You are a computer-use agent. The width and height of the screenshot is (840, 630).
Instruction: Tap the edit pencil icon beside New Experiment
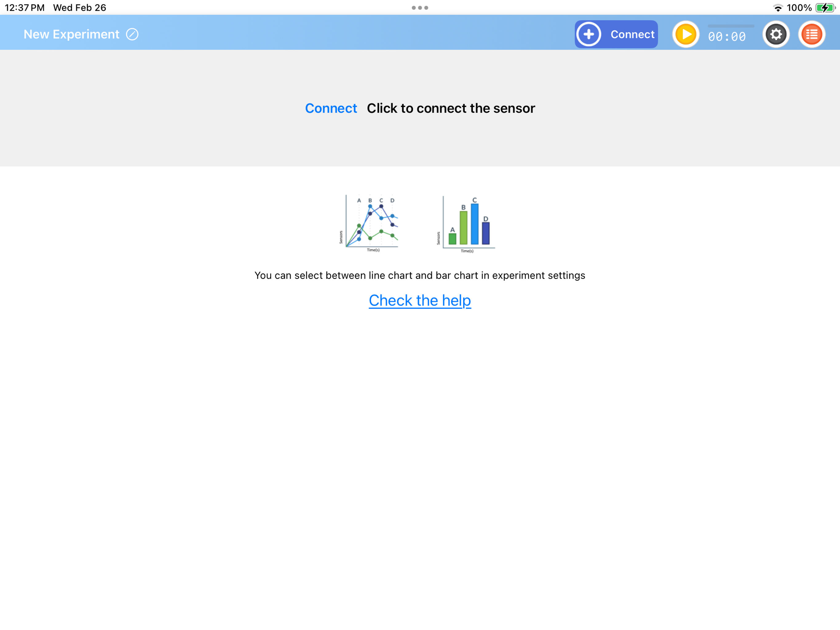click(132, 34)
